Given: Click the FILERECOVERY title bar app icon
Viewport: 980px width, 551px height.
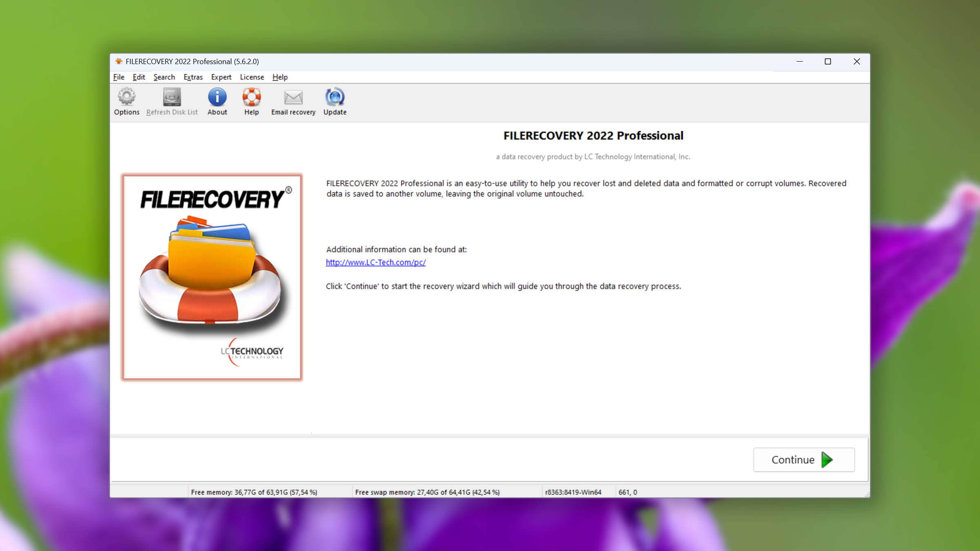Looking at the screenshot, I should (x=118, y=61).
